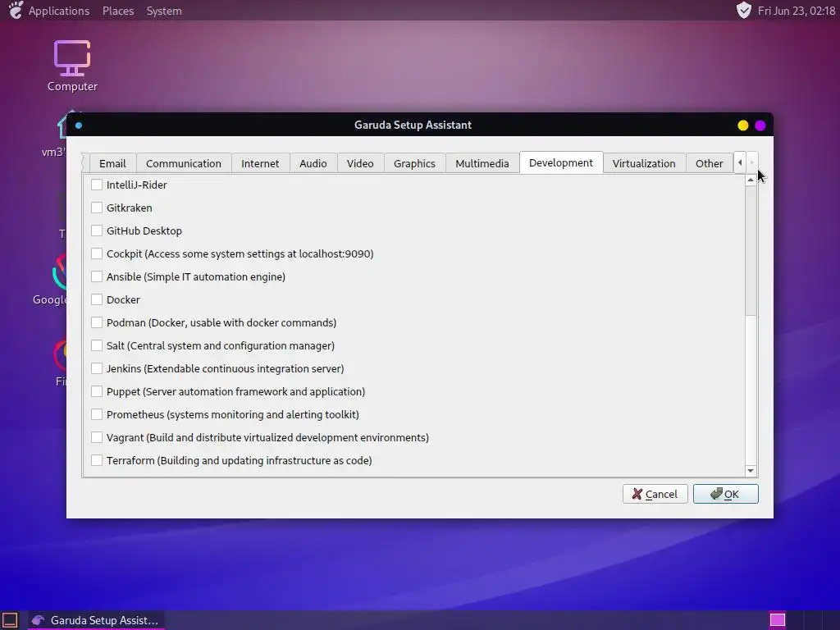Image resolution: width=840 pixels, height=630 pixels.
Task: Open the Computer desktop icon
Action: 72,66
